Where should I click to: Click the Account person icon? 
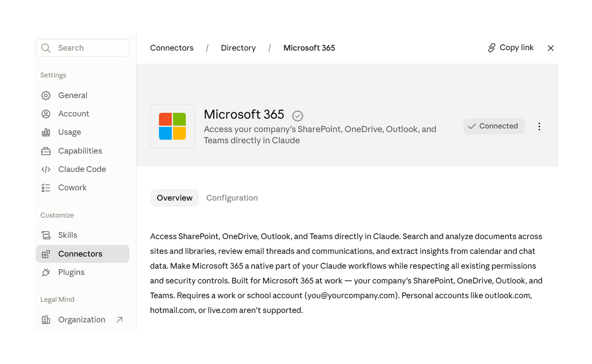pos(46,114)
